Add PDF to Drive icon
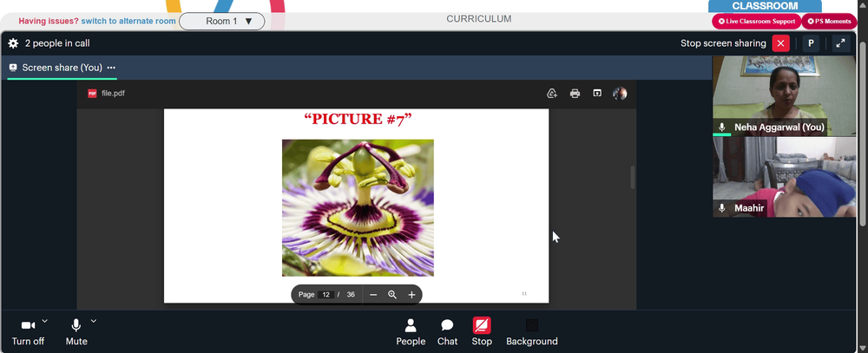 point(552,94)
